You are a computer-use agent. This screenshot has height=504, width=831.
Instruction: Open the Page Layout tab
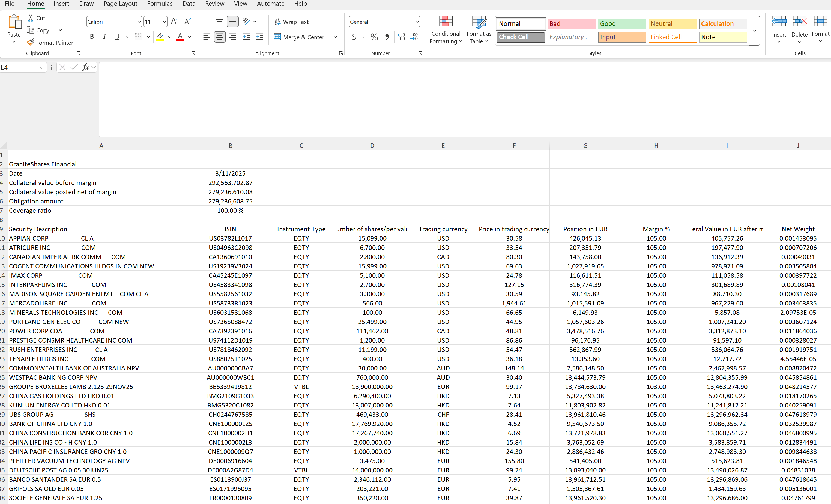[120, 4]
